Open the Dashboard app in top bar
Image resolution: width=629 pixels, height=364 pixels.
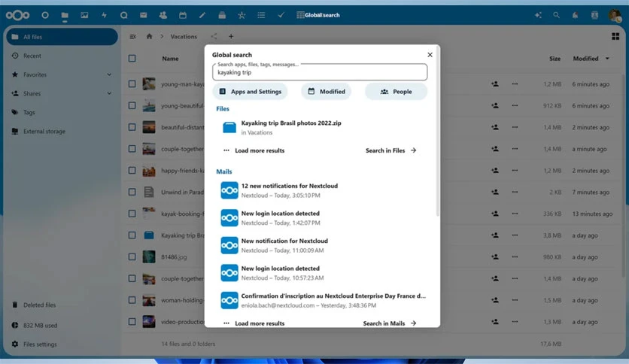pos(45,15)
